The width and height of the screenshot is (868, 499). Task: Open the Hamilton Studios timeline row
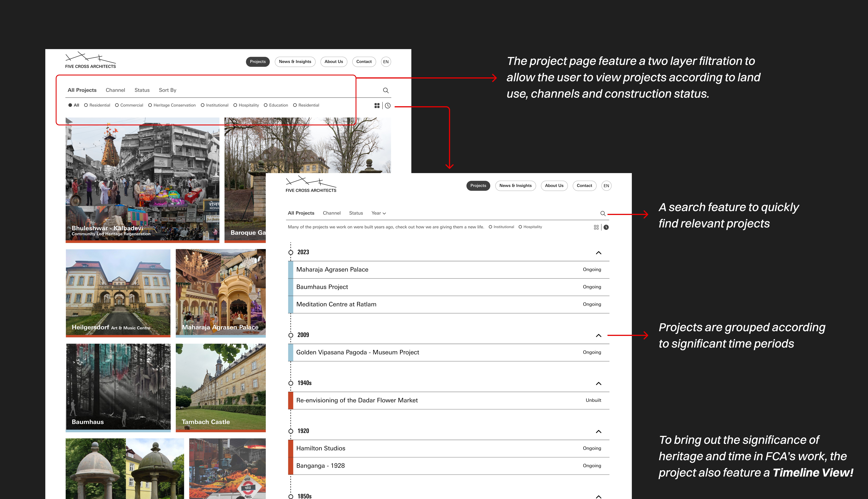coord(449,449)
